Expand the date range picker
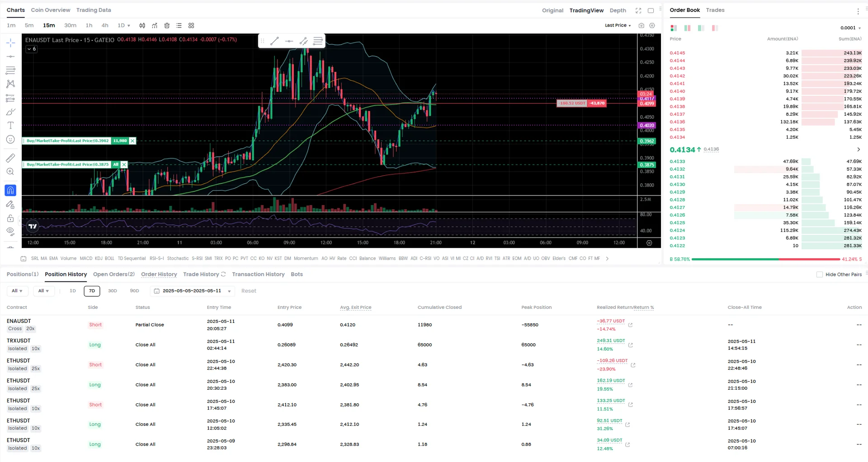 click(x=193, y=291)
